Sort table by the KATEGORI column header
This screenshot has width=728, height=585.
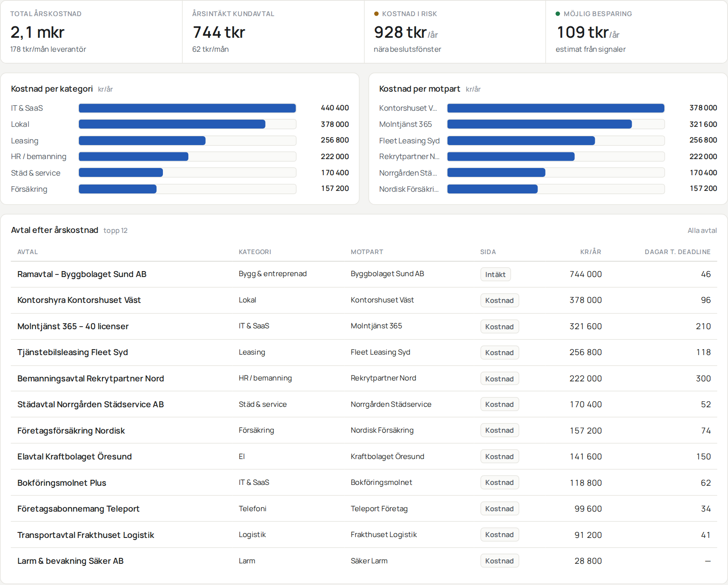tap(255, 252)
